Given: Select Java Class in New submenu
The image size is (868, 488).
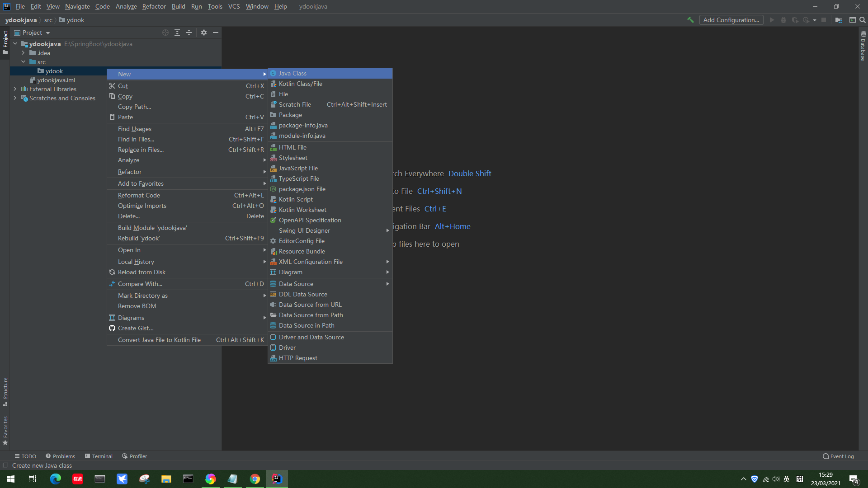Looking at the screenshot, I should pos(292,73).
